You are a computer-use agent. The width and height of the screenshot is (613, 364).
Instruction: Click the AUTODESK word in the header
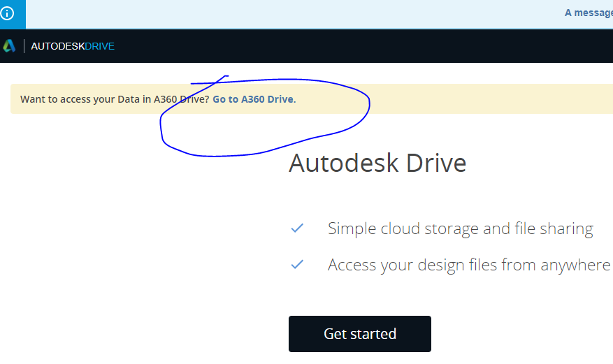pyautogui.click(x=58, y=46)
